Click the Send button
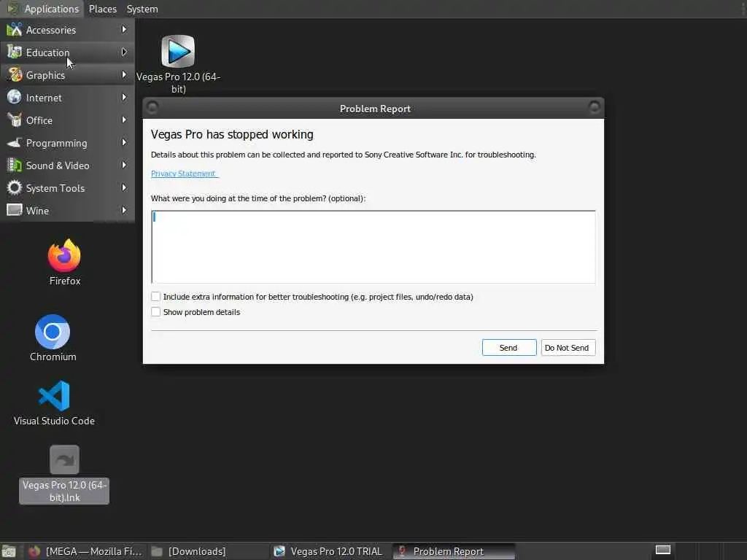747x560 pixels. pyautogui.click(x=508, y=348)
